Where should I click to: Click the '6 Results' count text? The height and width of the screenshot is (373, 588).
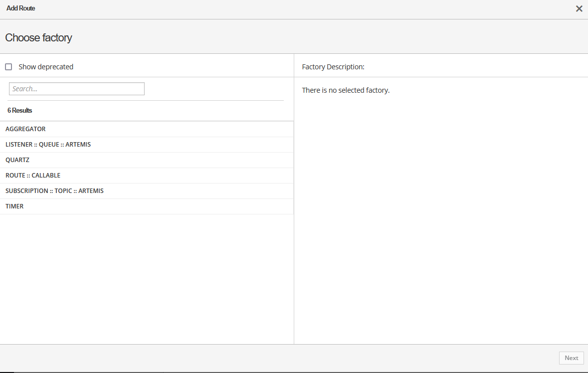tap(20, 110)
